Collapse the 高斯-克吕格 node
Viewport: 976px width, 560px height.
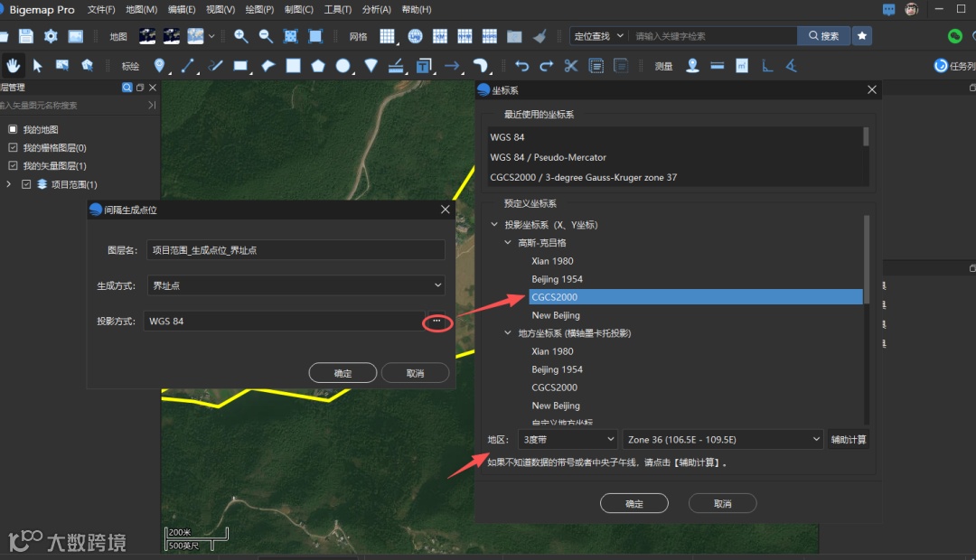click(508, 243)
